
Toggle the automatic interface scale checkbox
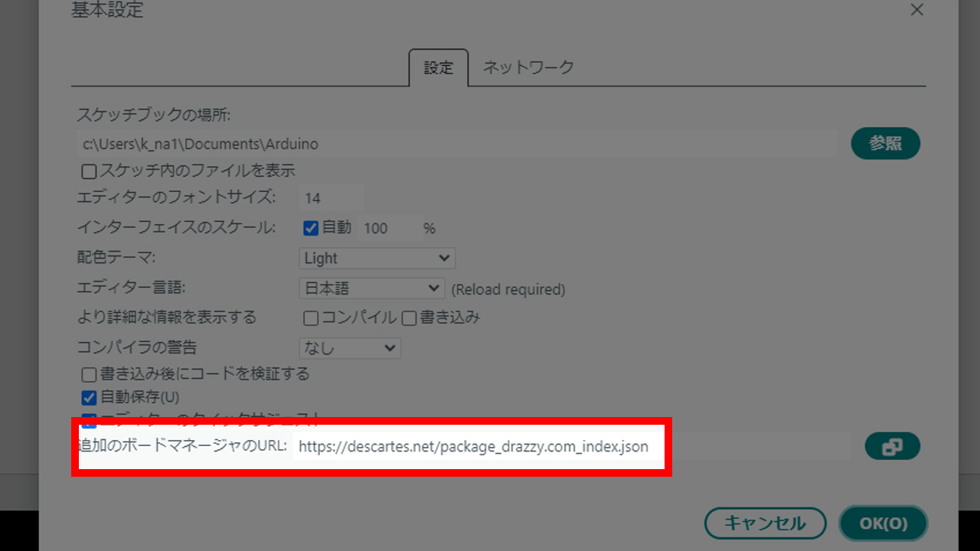pyautogui.click(x=311, y=228)
